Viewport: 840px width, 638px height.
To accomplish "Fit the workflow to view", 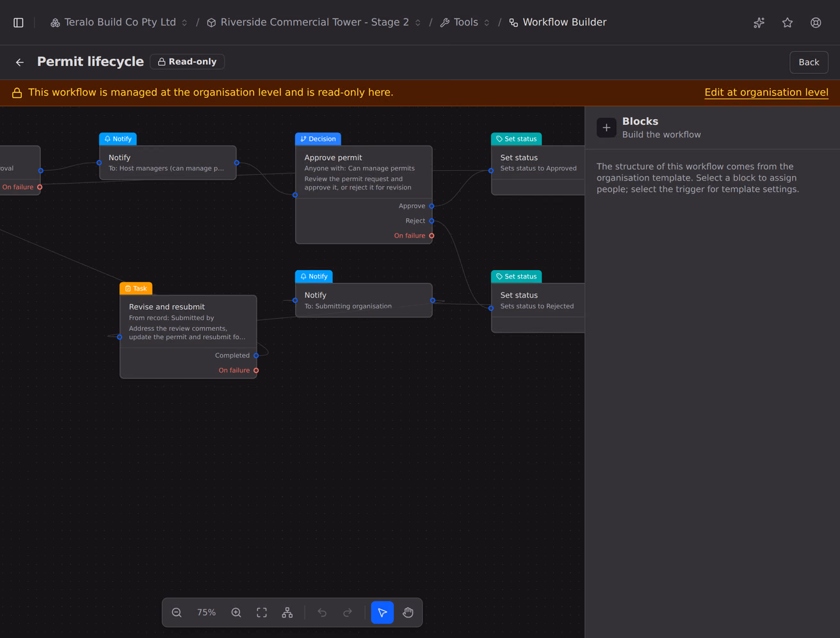I will tap(262, 612).
